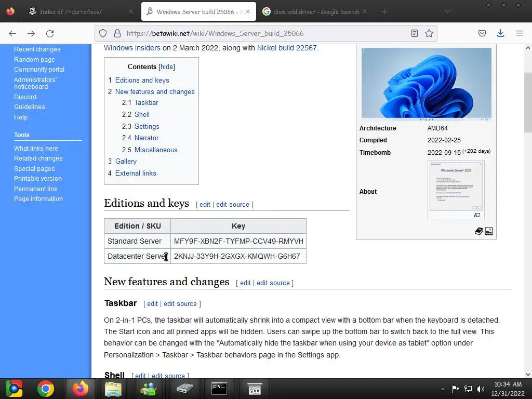
Task: Open the Windows 11 bloom wallpaper screenshot
Action: pos(427,84)
